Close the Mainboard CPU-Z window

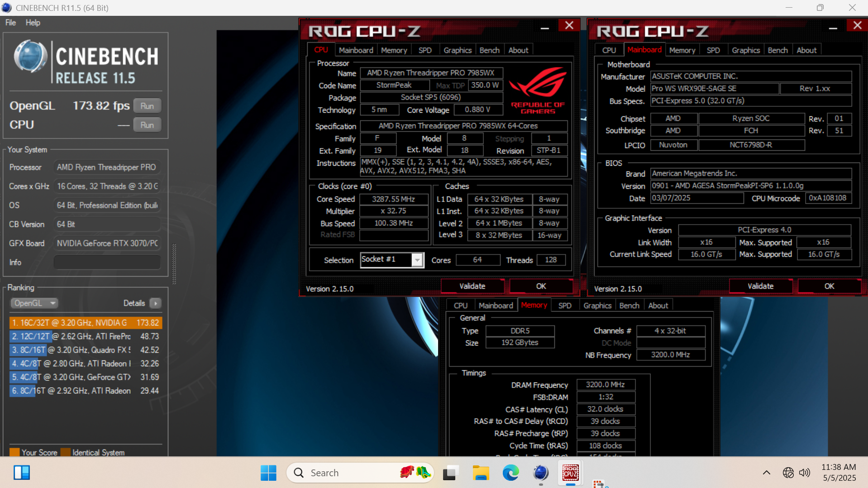(857, 25)
